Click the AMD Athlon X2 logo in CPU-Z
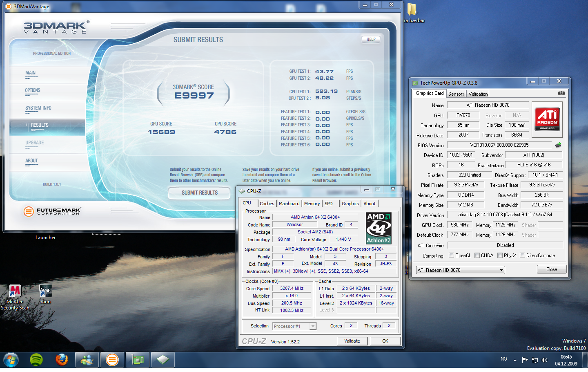 379,228
